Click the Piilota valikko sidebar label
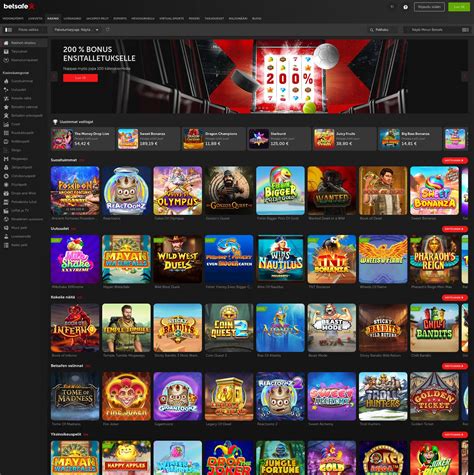The image size is (474, 475). pos(28,30)
